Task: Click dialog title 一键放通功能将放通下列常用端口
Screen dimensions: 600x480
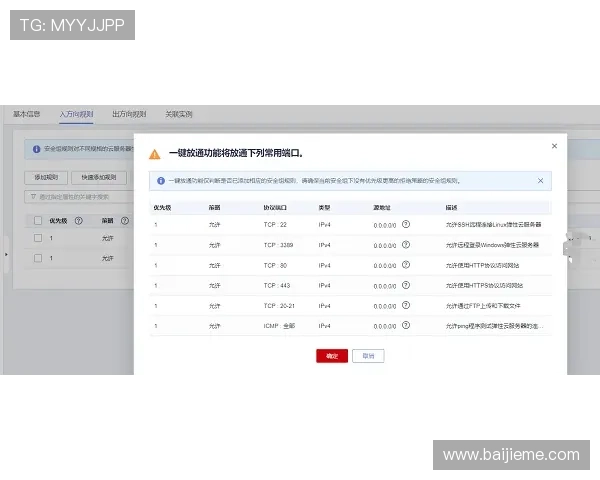Action: click(x=236, y=153)
